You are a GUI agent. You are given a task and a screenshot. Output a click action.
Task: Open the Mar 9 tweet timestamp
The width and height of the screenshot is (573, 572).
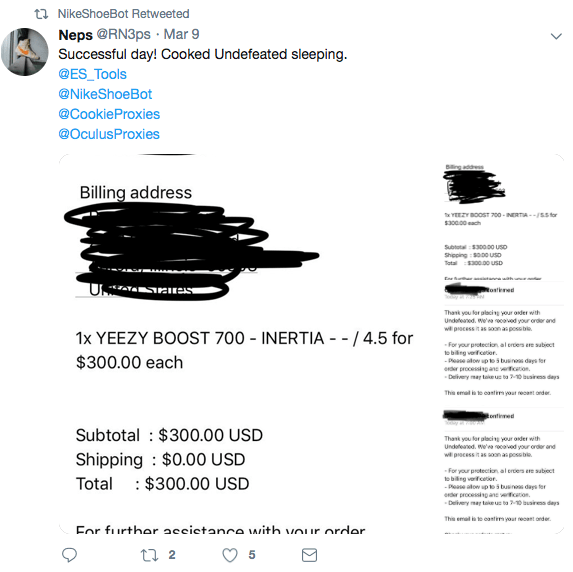pos(181,34)
